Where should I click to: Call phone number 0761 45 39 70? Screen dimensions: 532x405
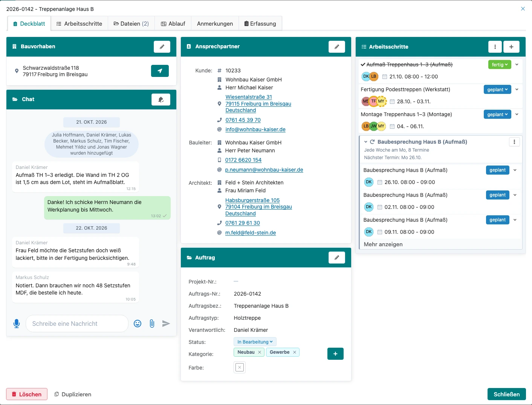coord(243,120)
